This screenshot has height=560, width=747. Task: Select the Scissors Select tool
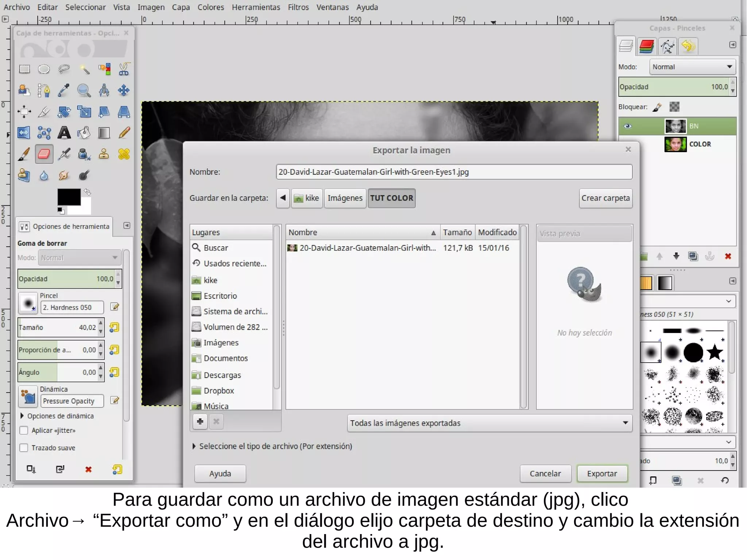click(x=124, y=69)
